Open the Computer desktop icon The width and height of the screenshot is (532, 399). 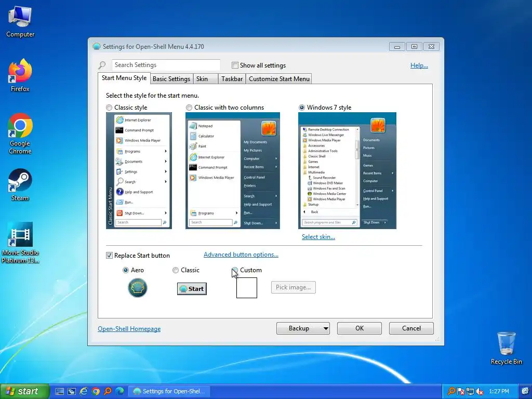coord(20,22)
